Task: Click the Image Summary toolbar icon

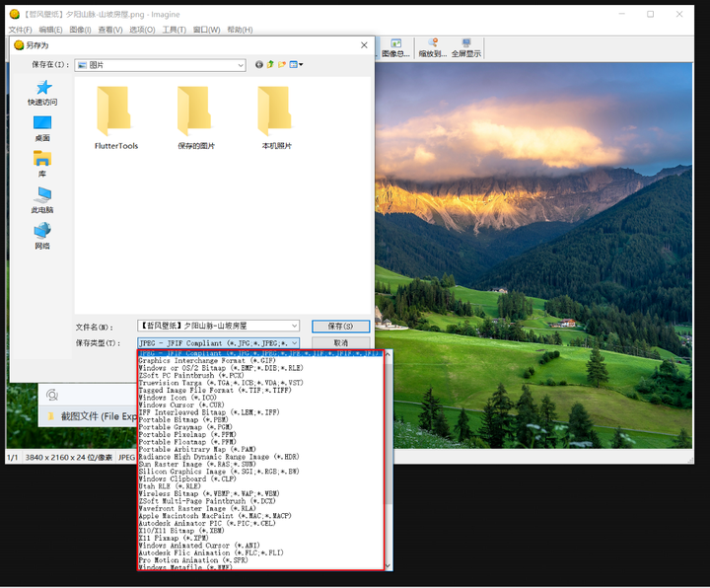Action: point(395,48)
